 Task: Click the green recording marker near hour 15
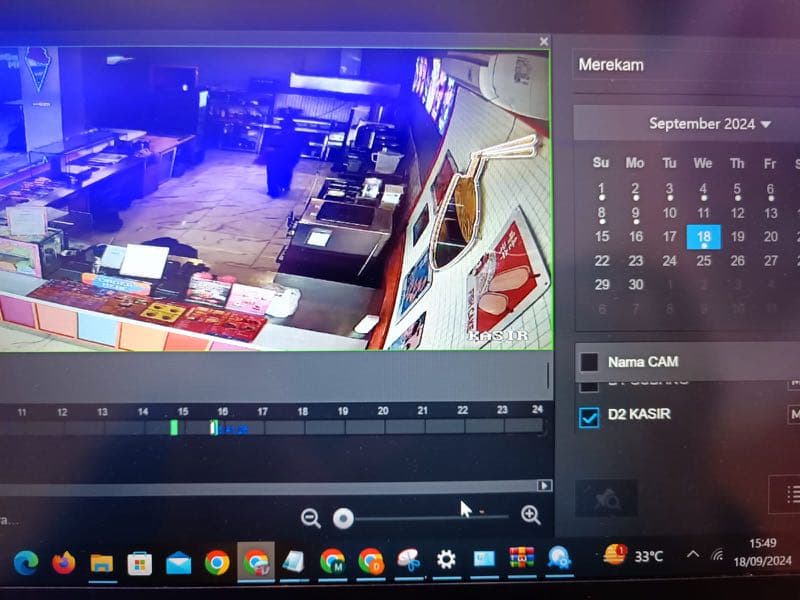[174, 427]
